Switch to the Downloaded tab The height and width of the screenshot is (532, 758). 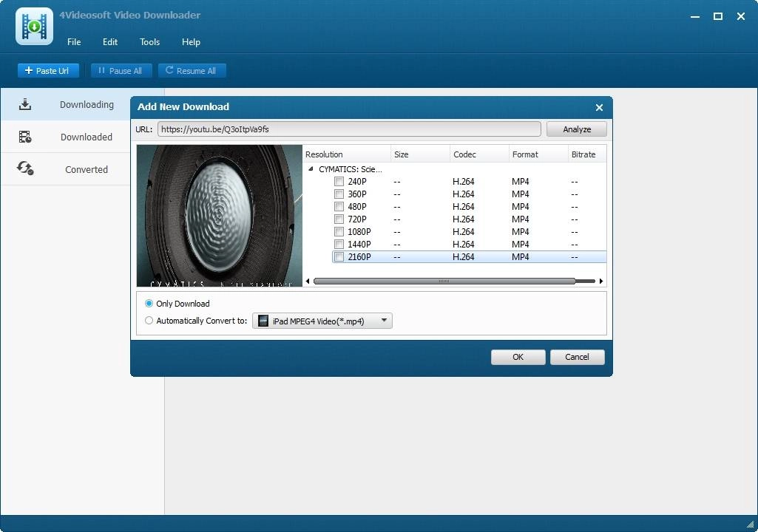(66, 137)
